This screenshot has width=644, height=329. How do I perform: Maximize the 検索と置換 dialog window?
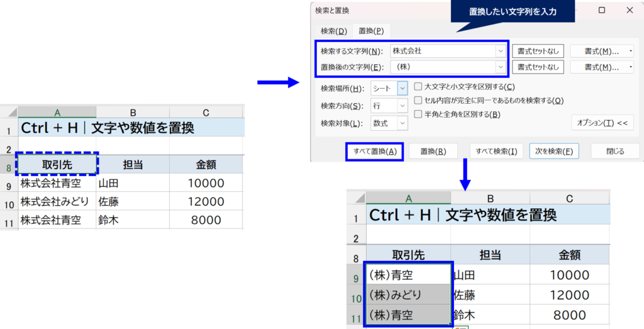click(602, 10)
